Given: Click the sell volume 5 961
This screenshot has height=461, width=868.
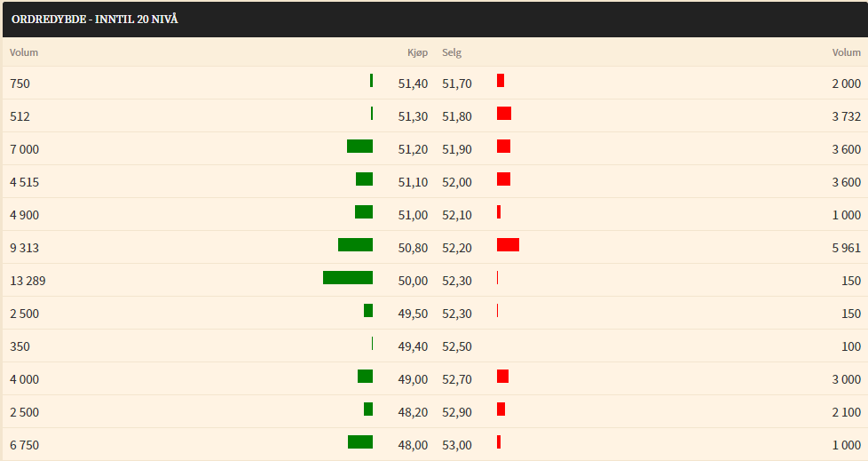Looking at the screenshot, I should pos(847,248).
